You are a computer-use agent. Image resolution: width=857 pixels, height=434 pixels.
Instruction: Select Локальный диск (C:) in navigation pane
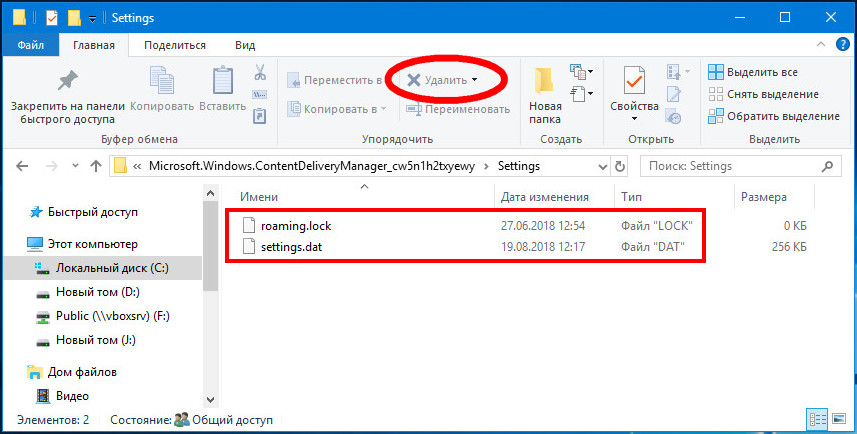click(x=103, y=268)
